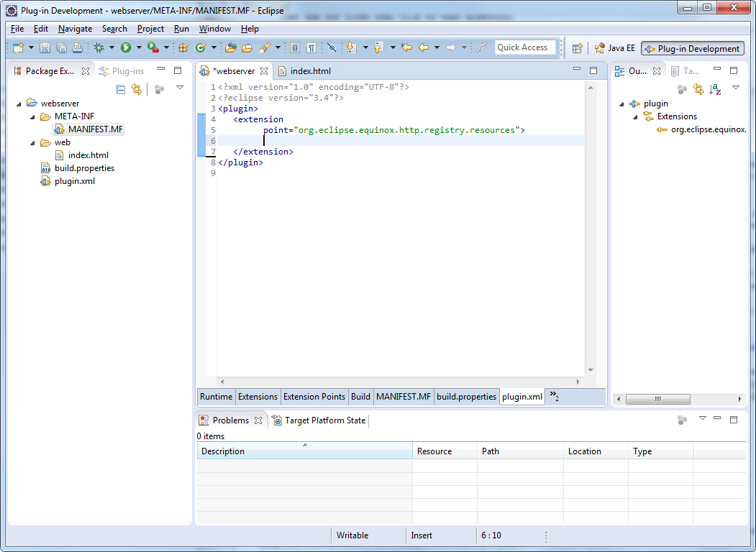756x552 pixels.
Task: Show hidden editor pages chevron list
Action: pos(555,396)
